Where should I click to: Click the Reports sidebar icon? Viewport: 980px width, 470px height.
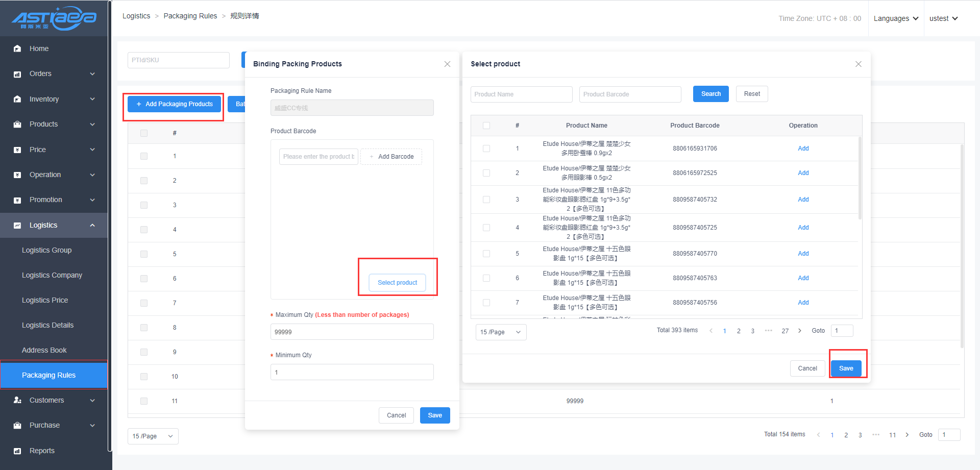pos(17,451)
